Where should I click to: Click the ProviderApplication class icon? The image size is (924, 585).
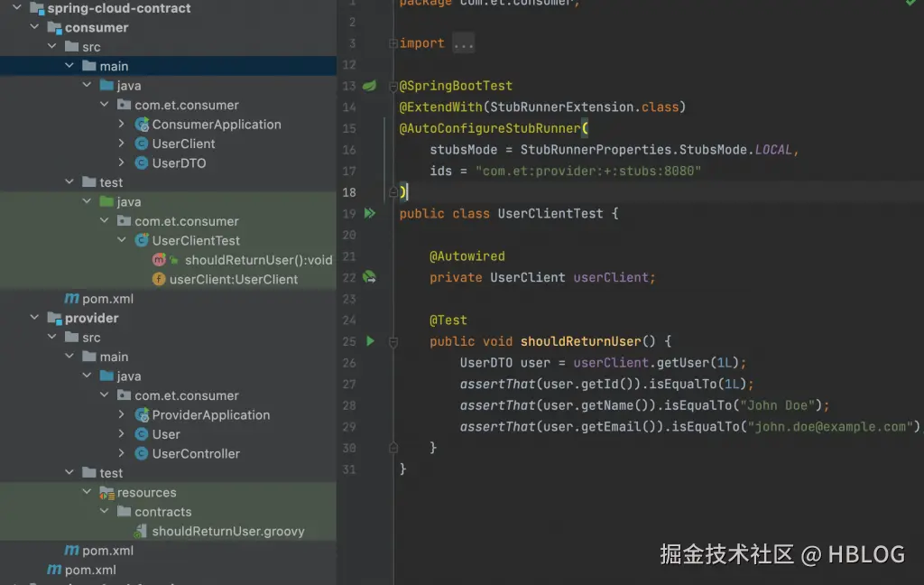pyautogui.click(x=142, y=415)
